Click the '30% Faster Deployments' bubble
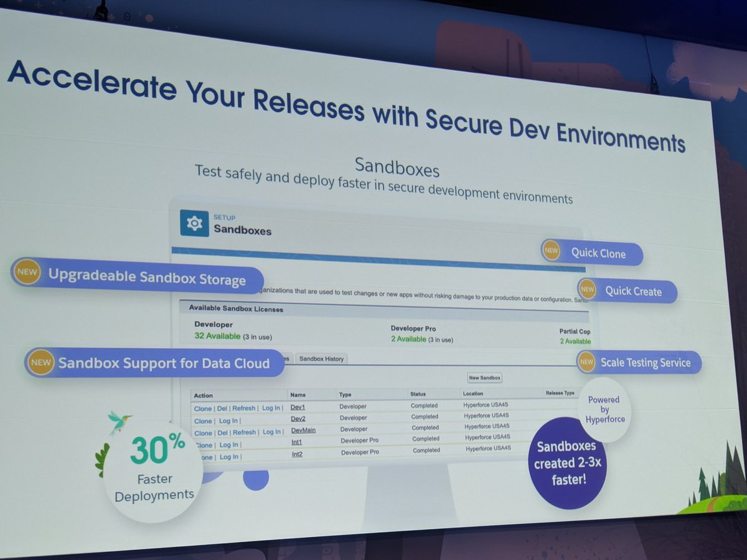Image resolution: width=747 pixels, height=560 pixels. coord(154,470)
